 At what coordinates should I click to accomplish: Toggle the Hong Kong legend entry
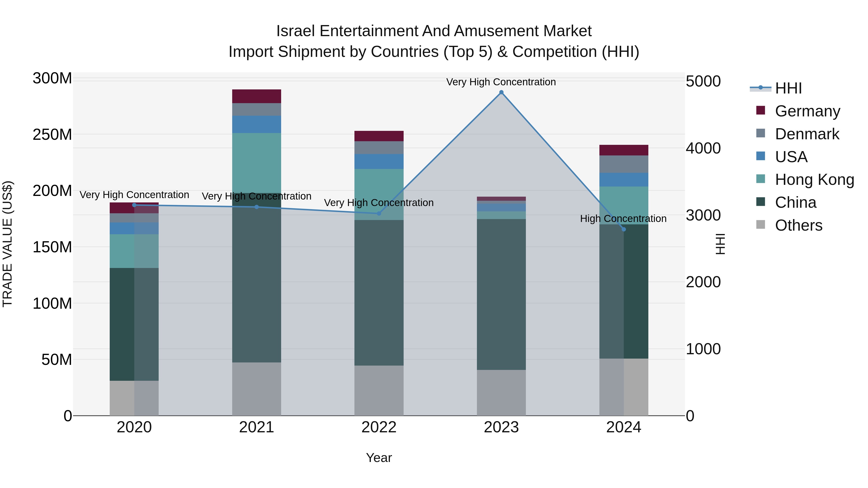pyautogui.click(x=805, y=180)
